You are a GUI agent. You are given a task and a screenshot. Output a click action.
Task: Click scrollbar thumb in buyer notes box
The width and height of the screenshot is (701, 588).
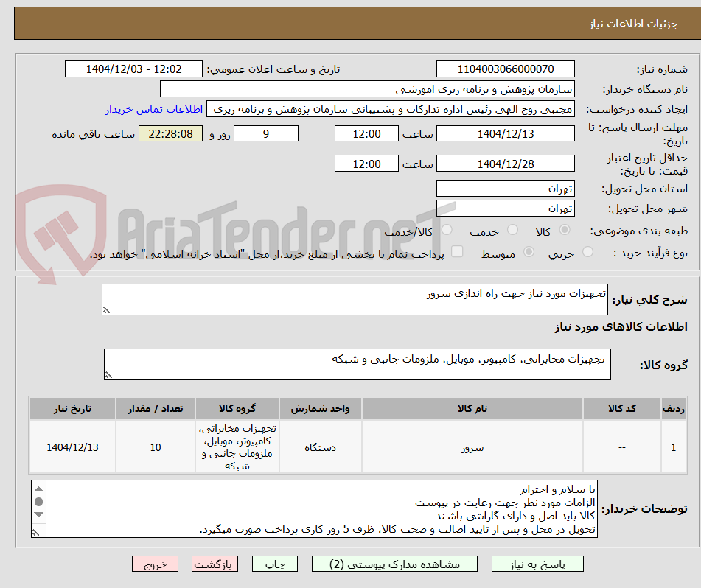point(39,502)
